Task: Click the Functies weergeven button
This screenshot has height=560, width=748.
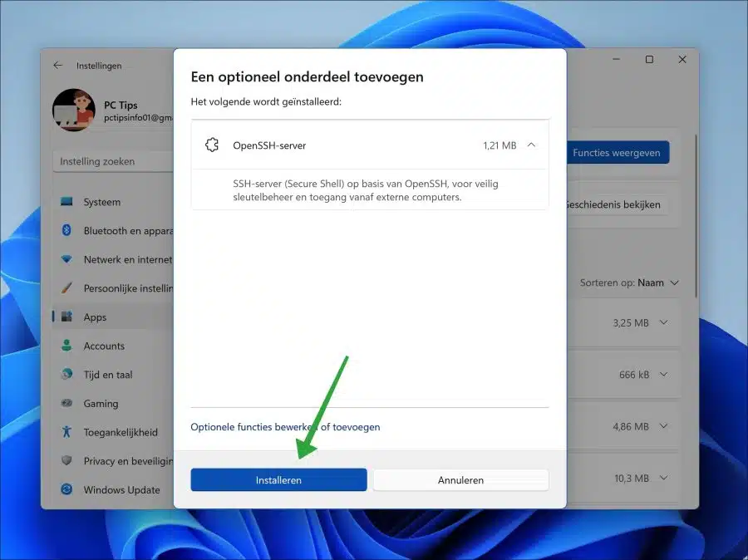Action: 618,153
